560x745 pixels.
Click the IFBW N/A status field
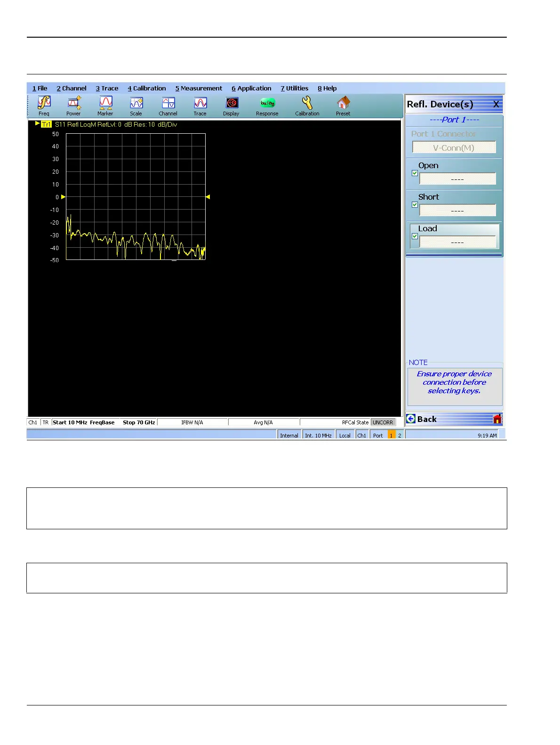(192, 422)
